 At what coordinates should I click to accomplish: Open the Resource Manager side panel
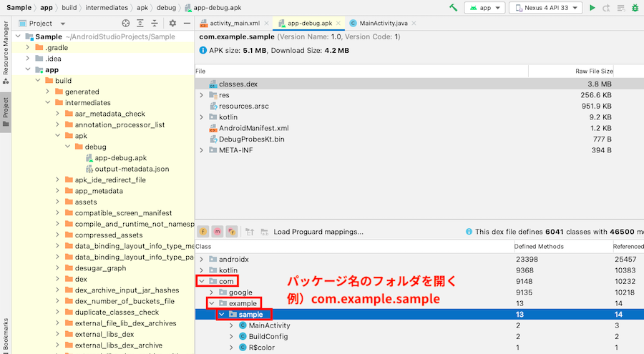point(5,49)
